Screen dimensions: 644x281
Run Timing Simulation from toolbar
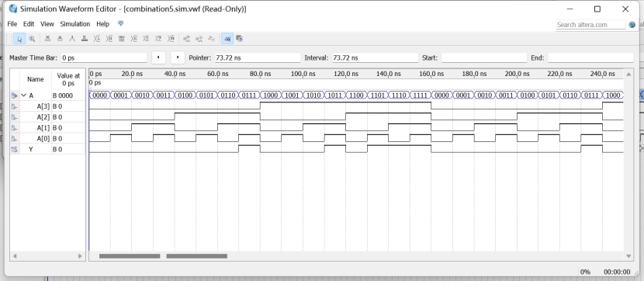pyautogui.click(x=199, y=39)
